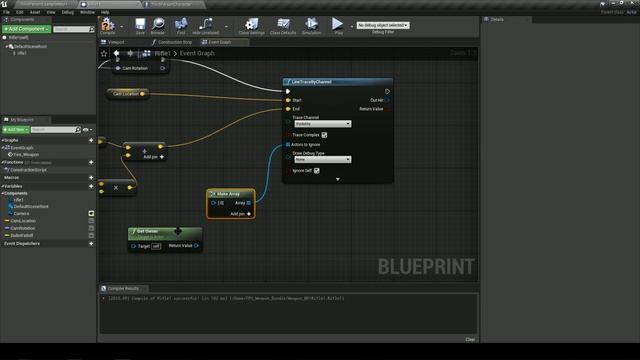Click the Hide Unrelated icon
640x360 pixels.
(x=205, y=24)
